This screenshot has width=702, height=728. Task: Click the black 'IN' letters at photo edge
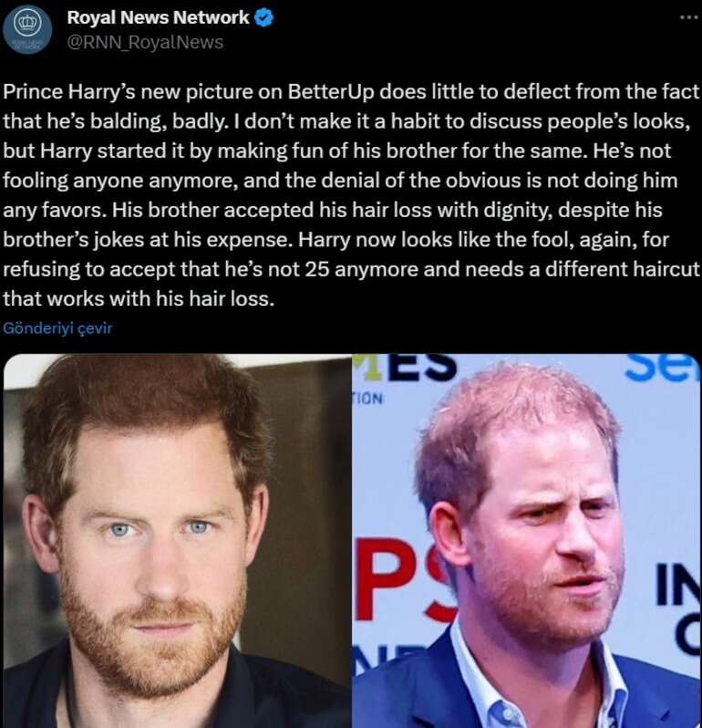(x=678, y=587)
